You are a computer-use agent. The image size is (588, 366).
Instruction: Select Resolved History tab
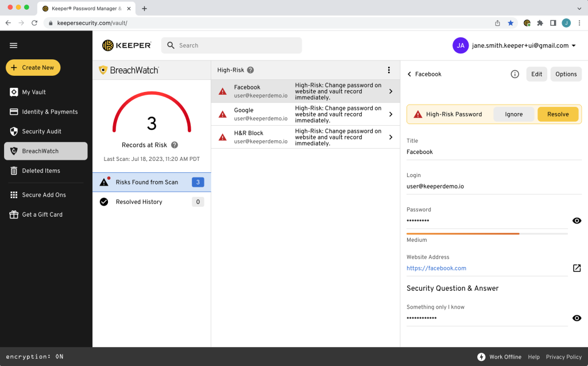(152, 202)
